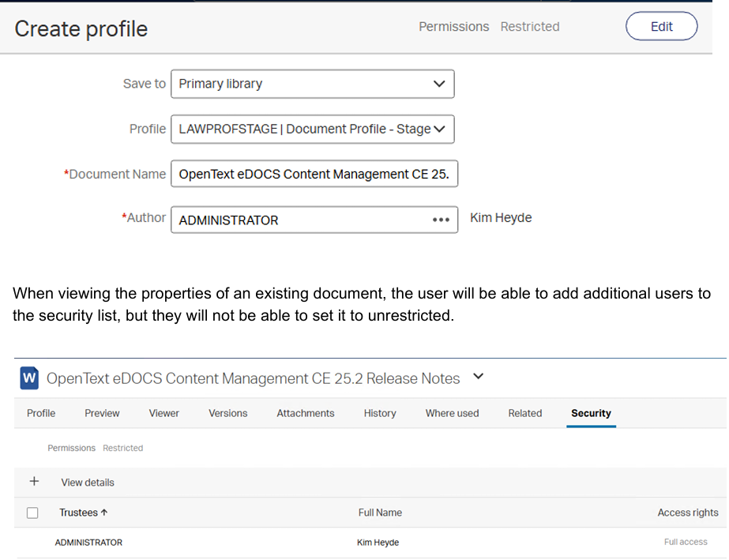Open the Author lookup ellipsis icon

pos(441,220)
